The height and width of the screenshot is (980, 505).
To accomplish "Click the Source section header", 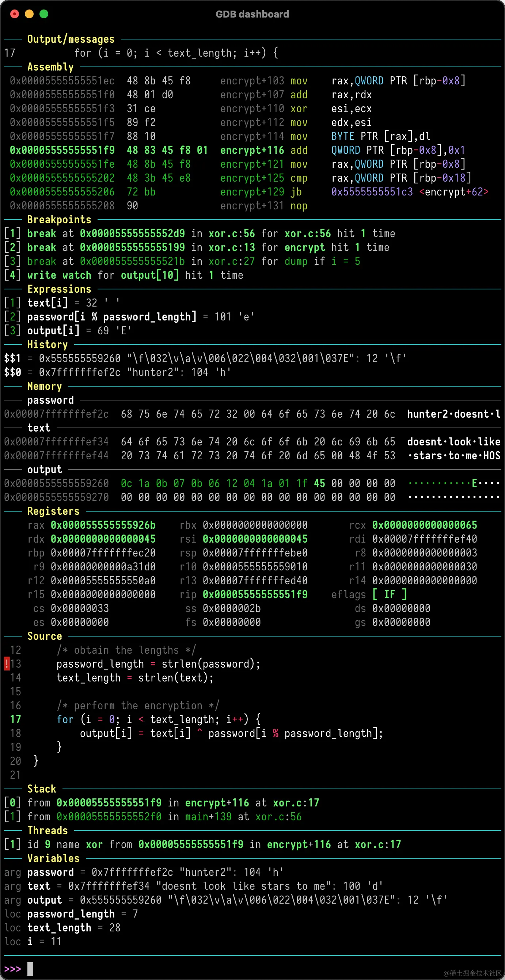I will [45, 636].
